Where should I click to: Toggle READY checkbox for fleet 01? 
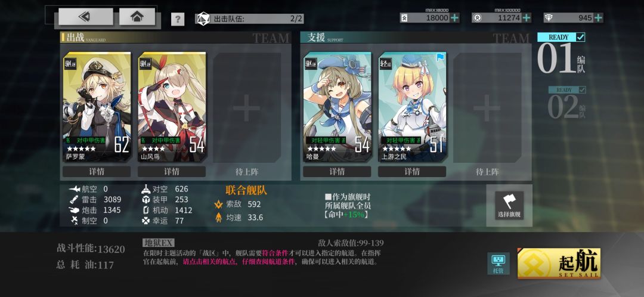click(580, 38)
